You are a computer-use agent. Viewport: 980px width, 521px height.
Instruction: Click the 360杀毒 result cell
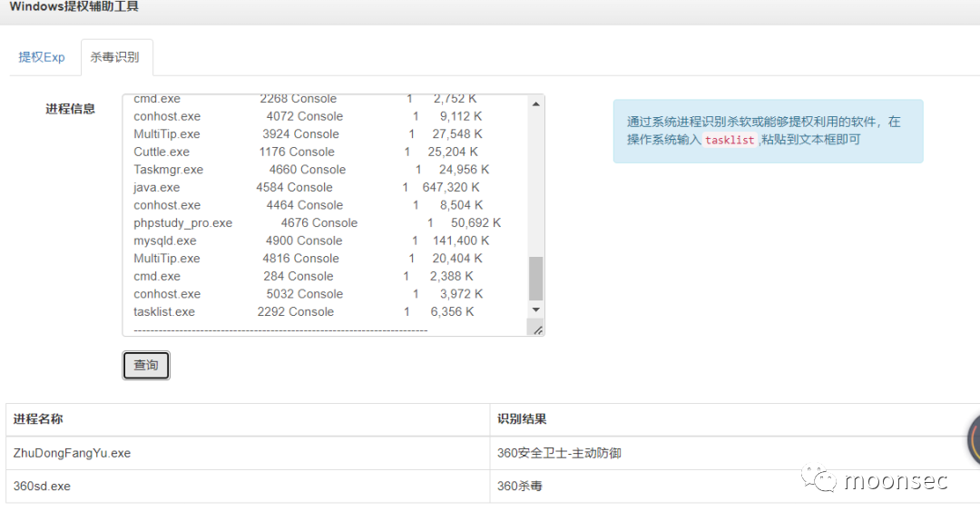(x=520, y=487)
